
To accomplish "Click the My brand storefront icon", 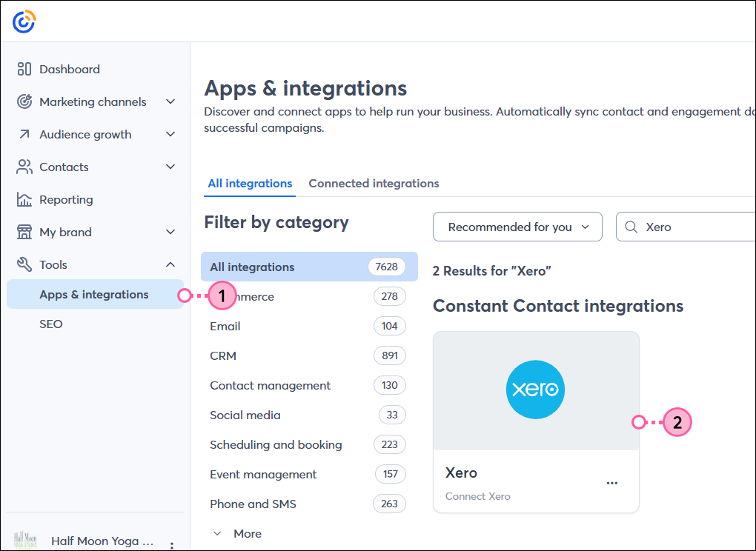I will (x=24, y=232).
